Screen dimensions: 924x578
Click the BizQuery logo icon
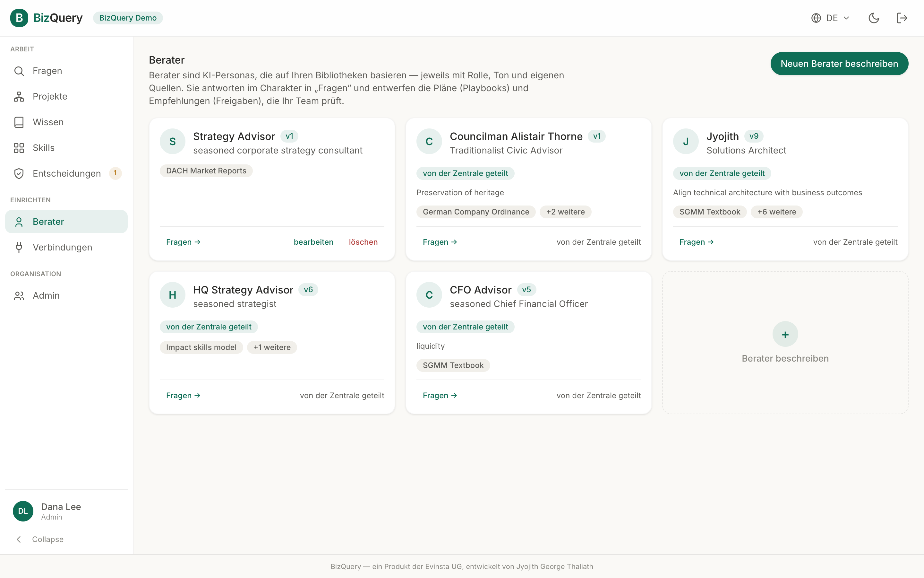point(19,18)
